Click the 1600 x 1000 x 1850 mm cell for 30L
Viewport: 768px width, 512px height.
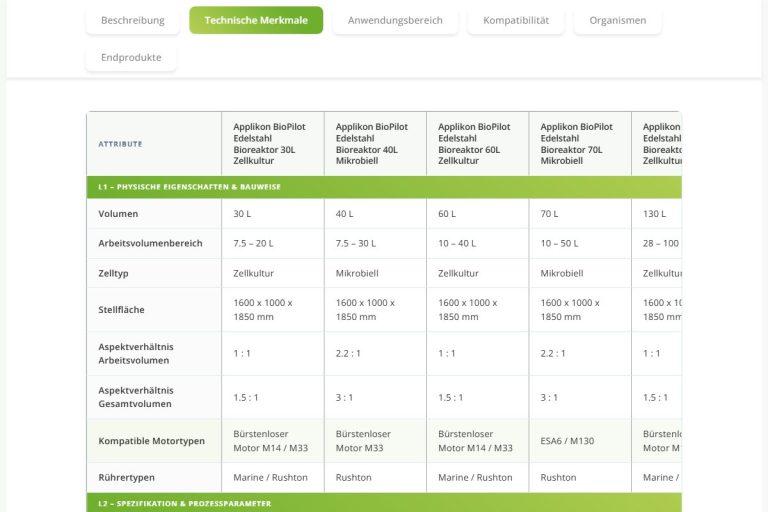273,310
